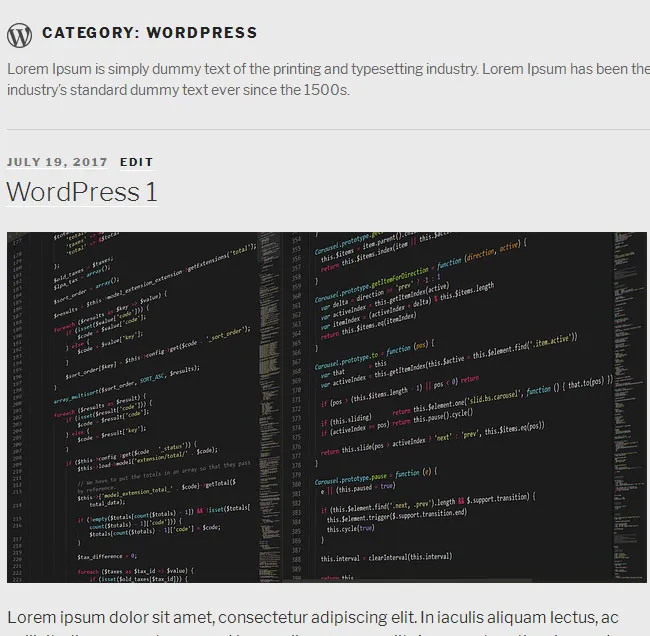The image size is (650, 636).
Task: Click the right Carousel.prototype code panel
Action: (x=450, y=400)
